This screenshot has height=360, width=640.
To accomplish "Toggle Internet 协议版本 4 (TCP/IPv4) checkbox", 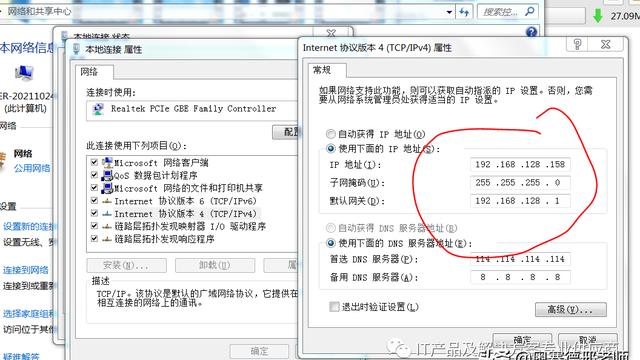I will (x=94, y=213).
